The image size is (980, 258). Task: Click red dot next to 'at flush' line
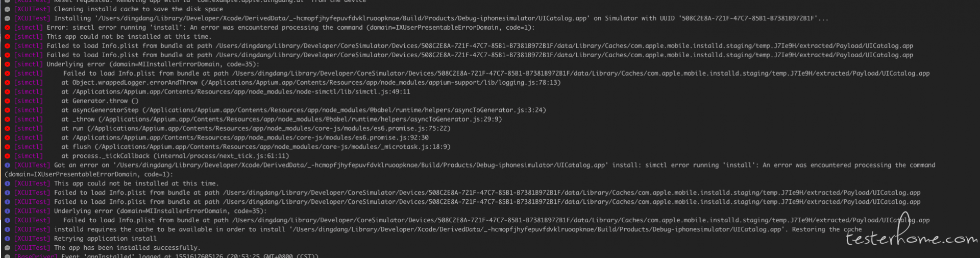7,147
